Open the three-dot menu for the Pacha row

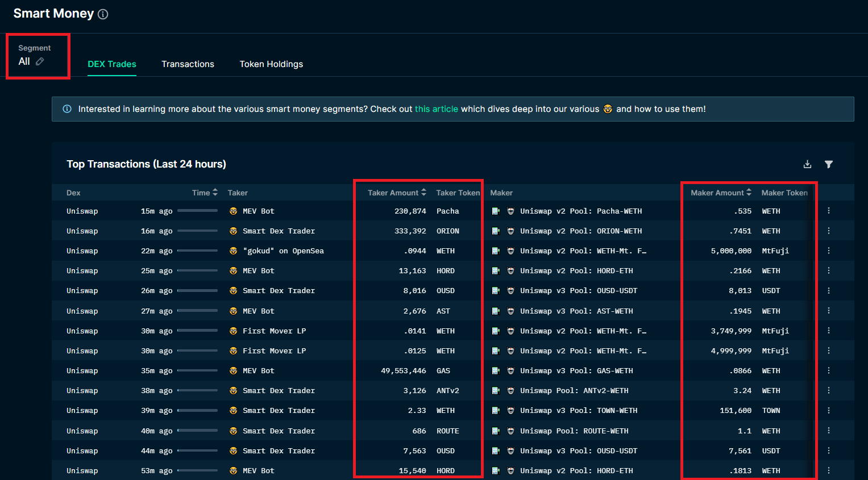[x=829, y=211]
